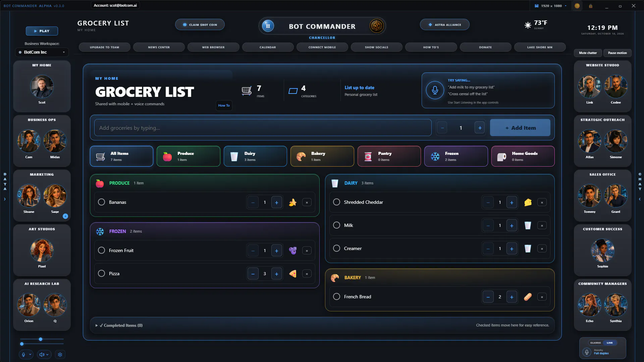The image size is (644, 362).
Task: Click the microphone voice command icon
Action: (435, 90)
